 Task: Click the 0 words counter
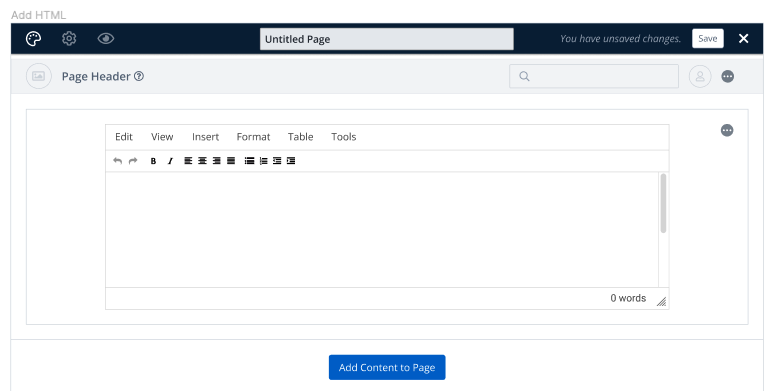coord(628,298)
